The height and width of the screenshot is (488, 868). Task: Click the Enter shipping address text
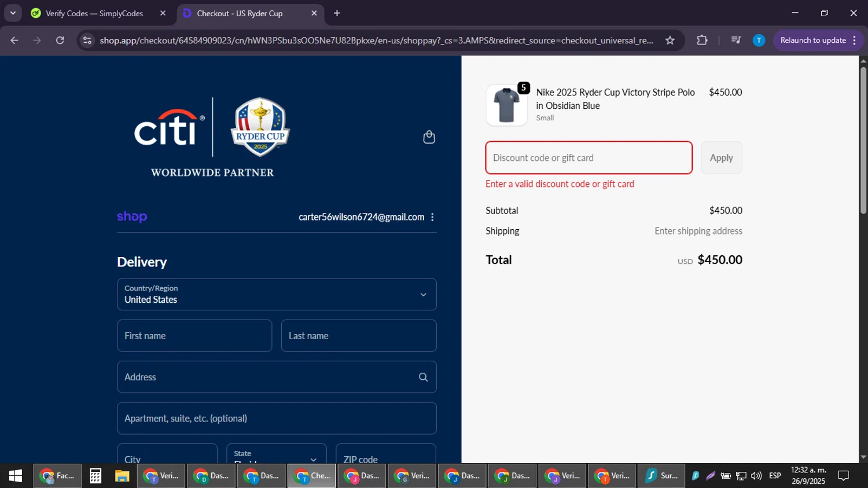pyautogui.click(x=698, y=231)
